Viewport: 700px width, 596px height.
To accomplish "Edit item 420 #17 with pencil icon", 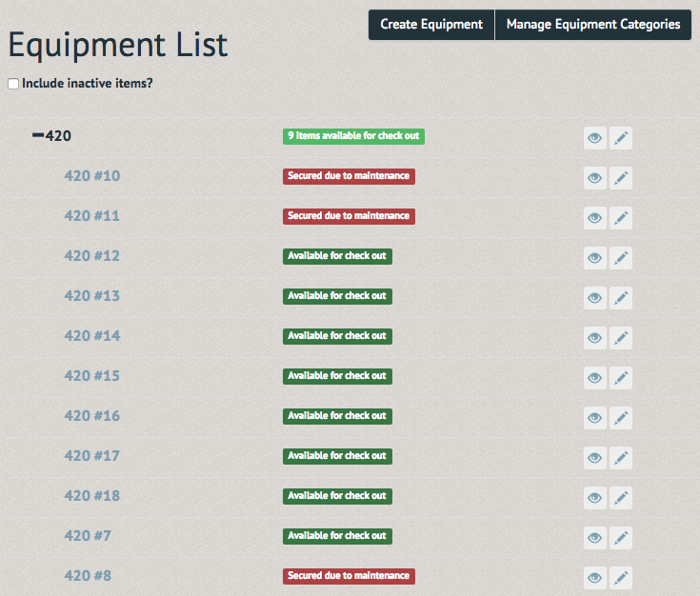I will 621,458.
